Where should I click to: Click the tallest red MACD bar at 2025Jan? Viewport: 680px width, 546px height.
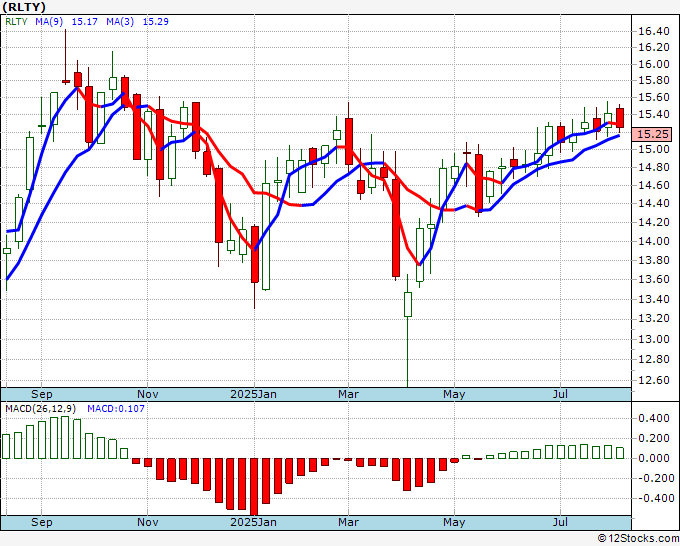pyautogui.click(x=254, y=487)
